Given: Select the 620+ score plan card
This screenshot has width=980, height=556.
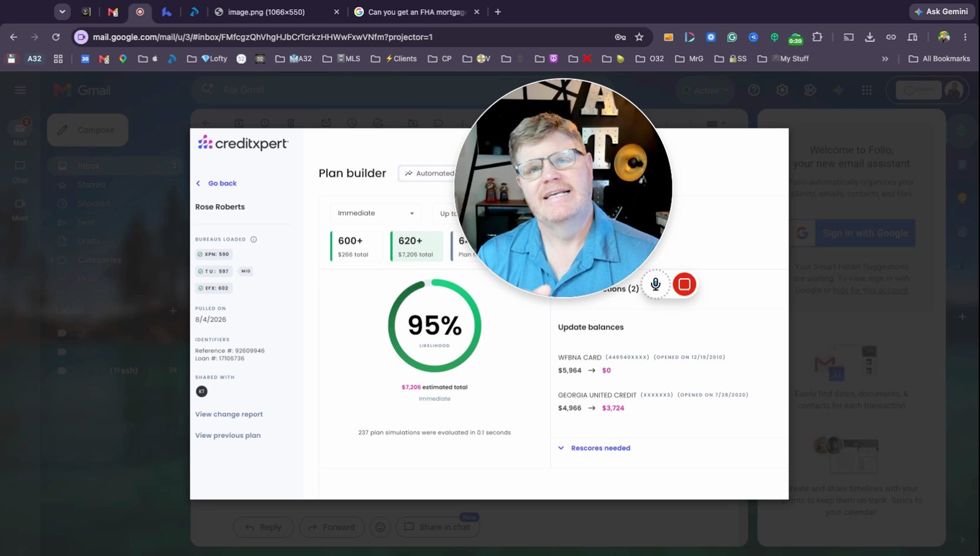Looking at the screenshot, I should click(x=417, y=246).
